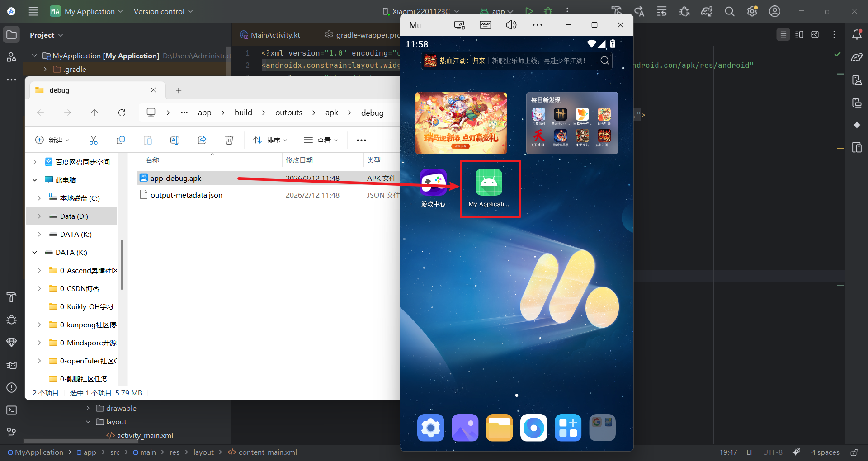Switch to gradle-wrapper.properties editor tab

[x=363, y=35]
